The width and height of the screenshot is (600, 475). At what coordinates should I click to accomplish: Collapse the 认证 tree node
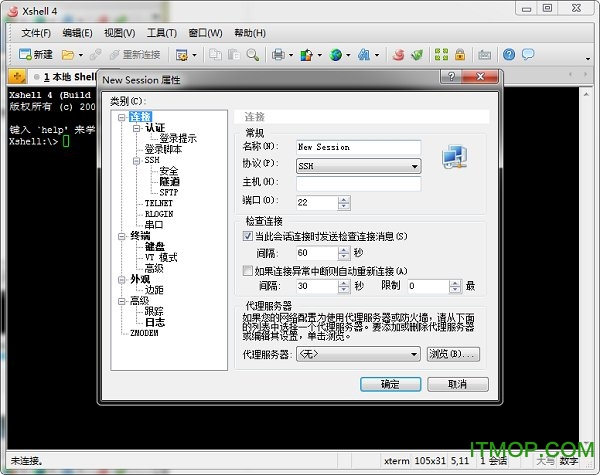coord(137,128)
